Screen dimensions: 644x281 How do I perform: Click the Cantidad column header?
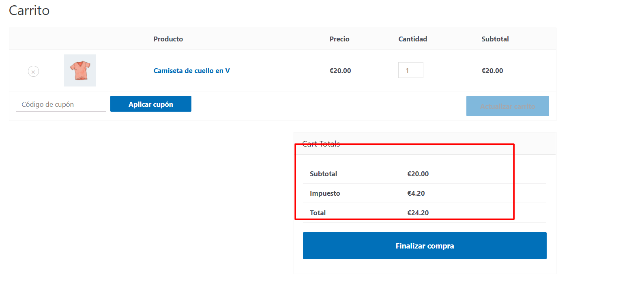[413, 39]
